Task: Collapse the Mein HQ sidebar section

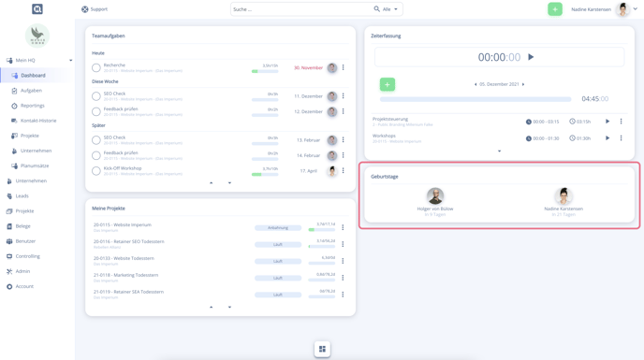Action: [70, 61]
